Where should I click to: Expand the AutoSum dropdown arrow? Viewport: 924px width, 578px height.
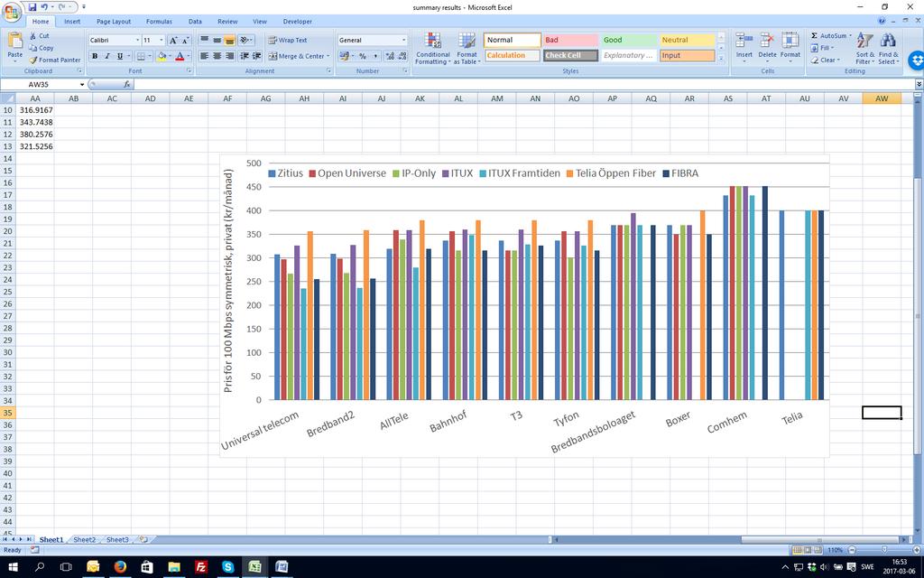[850, 36]
